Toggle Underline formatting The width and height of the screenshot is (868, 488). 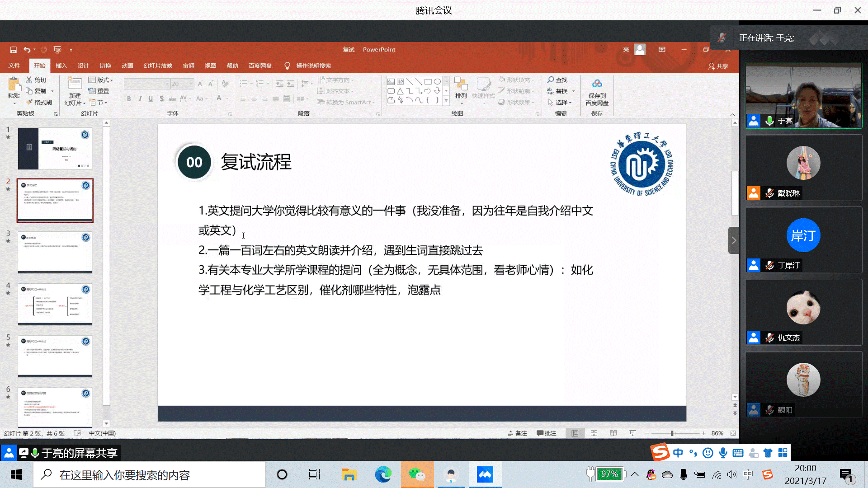point(151,99)
